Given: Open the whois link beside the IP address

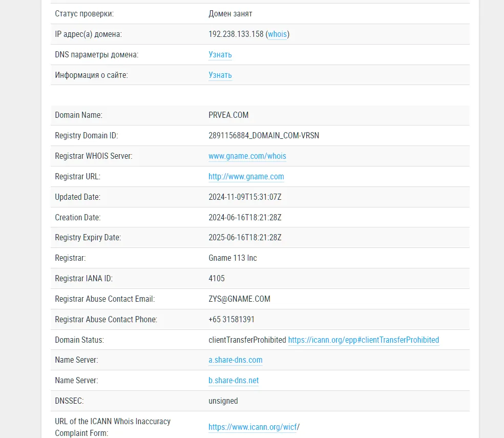Looking at the screenshot, I should pyautogui.click(x=277, y=34).
